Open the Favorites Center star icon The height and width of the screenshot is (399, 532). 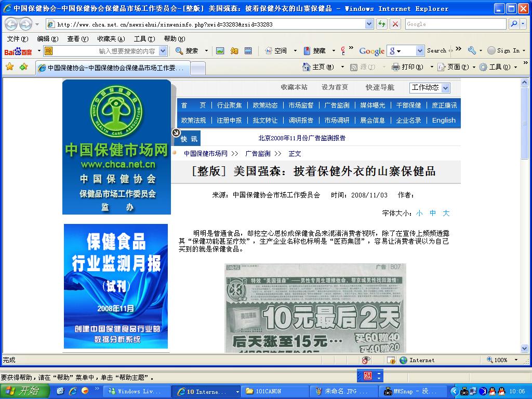pos(9,67)
